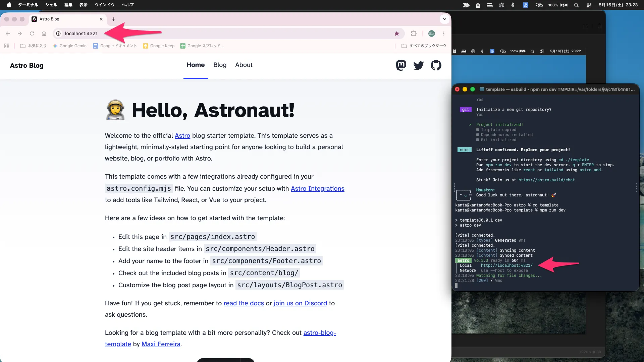Click the src/layouts/BlogPost.astro code text
Image resolution: width=644 pixels, height=362 pixels.
pyautogui.click(x=290, y=285)
